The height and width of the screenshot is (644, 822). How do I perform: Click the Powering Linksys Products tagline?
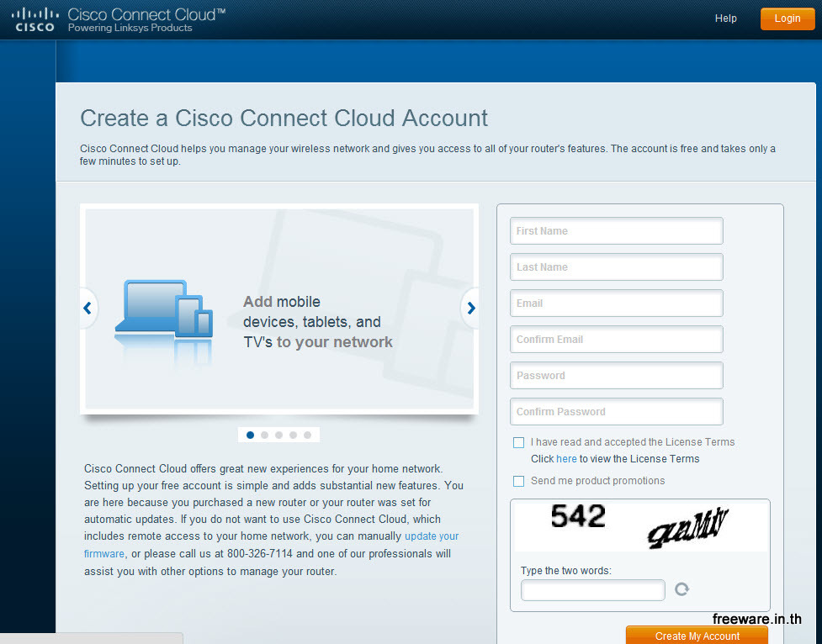(130, 28)
